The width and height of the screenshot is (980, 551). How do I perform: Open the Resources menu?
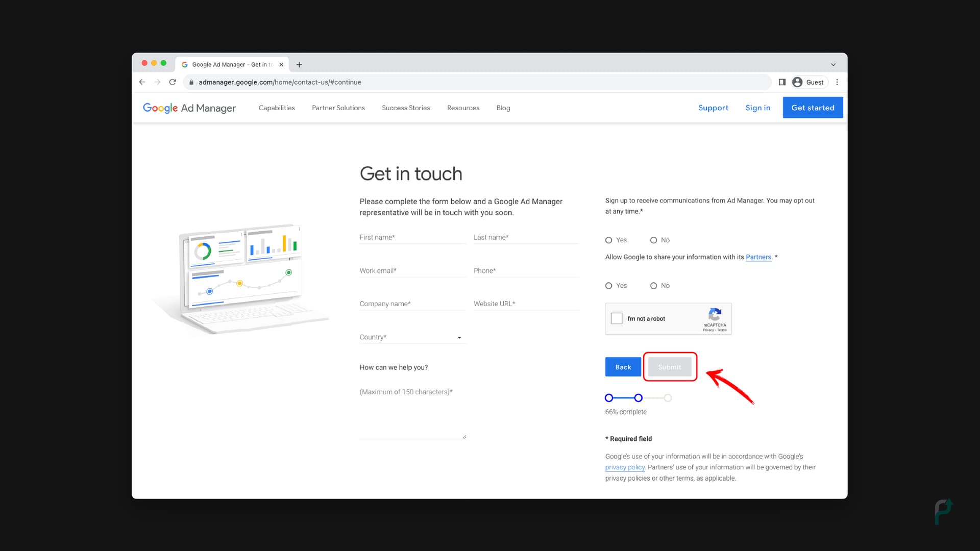pyautogui.click(x=463, y=108)
